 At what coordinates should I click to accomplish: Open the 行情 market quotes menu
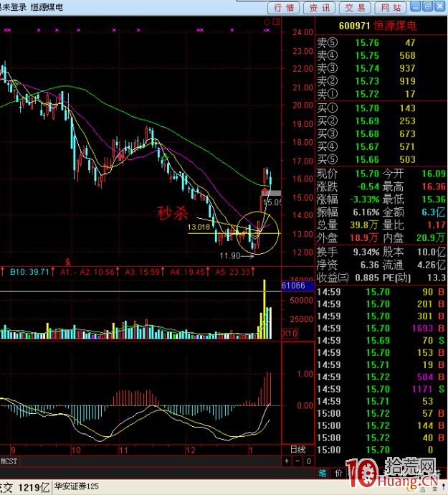(284, 8)
